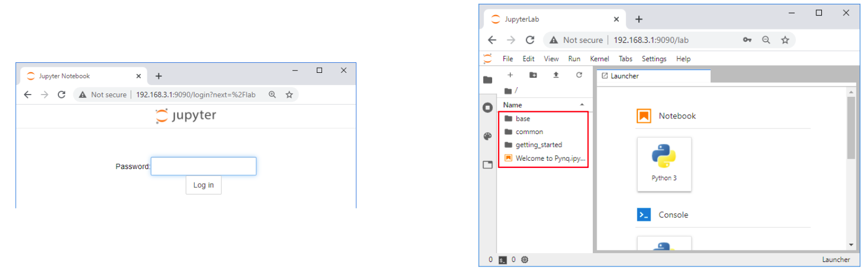Open the Kernel menu

point(599,58)
